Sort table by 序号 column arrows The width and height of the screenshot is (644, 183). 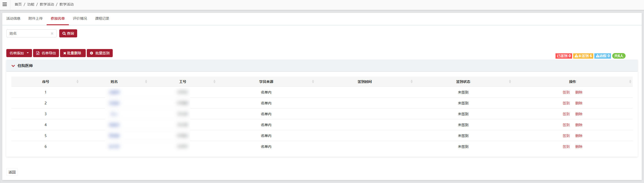[77, 82]
